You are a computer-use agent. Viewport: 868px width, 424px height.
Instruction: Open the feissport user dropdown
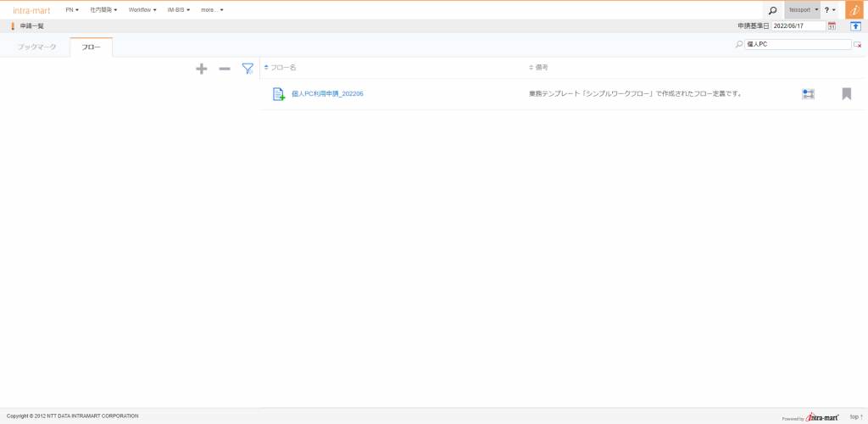[804, 10]
